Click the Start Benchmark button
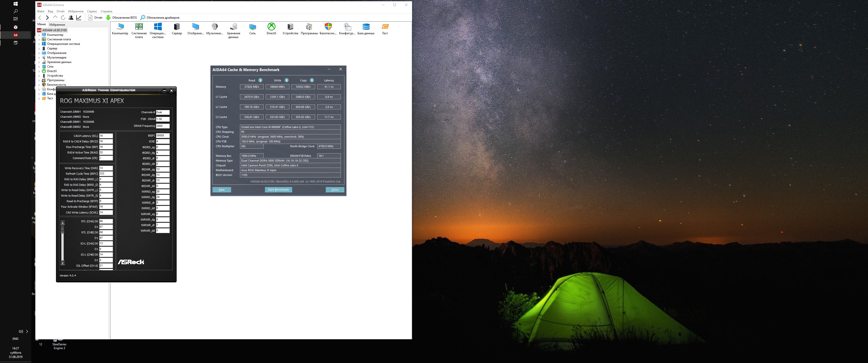Image resolution: width=868 pixels, height=363 pixels. [278, 190]
